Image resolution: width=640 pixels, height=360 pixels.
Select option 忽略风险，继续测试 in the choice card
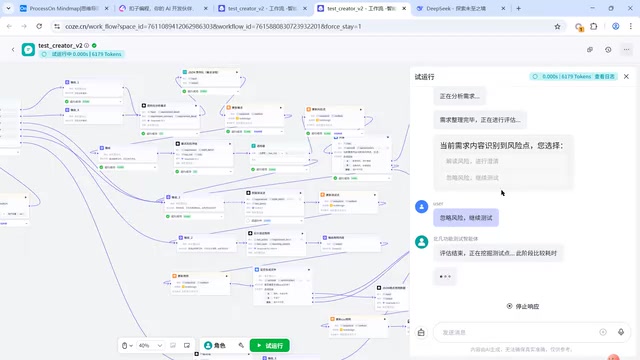503,178
